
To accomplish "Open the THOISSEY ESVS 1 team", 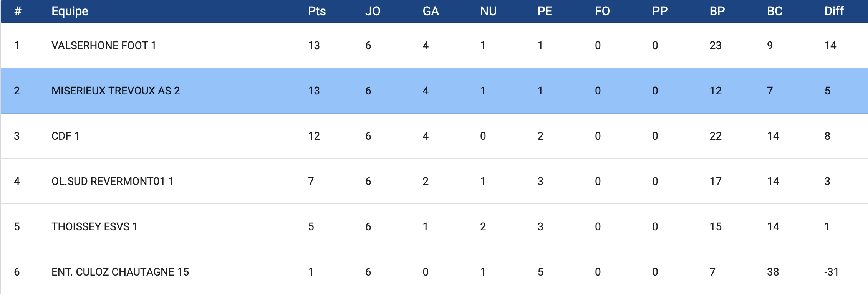I will click(x=94, y=227).
